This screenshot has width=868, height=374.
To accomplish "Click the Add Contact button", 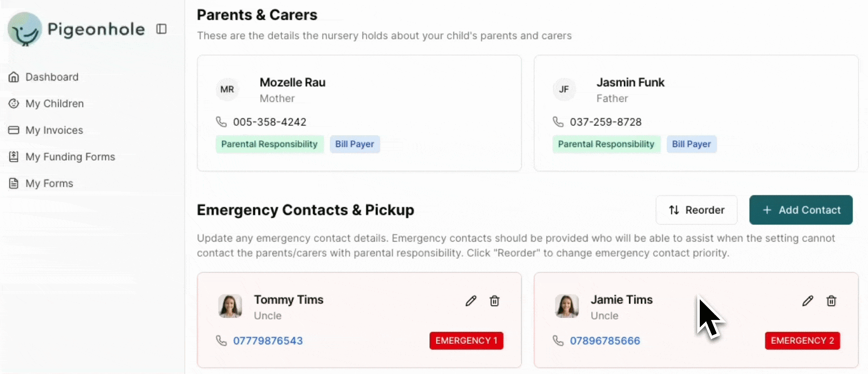I will [801, 210].
